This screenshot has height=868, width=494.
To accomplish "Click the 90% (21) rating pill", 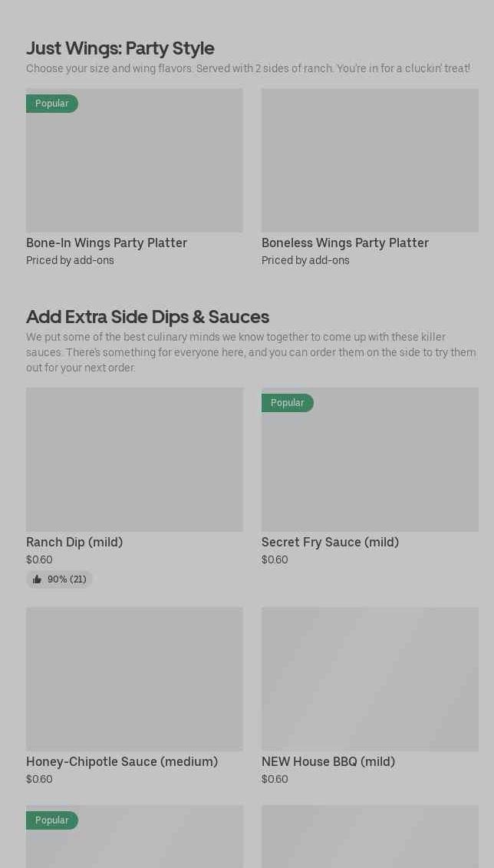I will 59,579.
